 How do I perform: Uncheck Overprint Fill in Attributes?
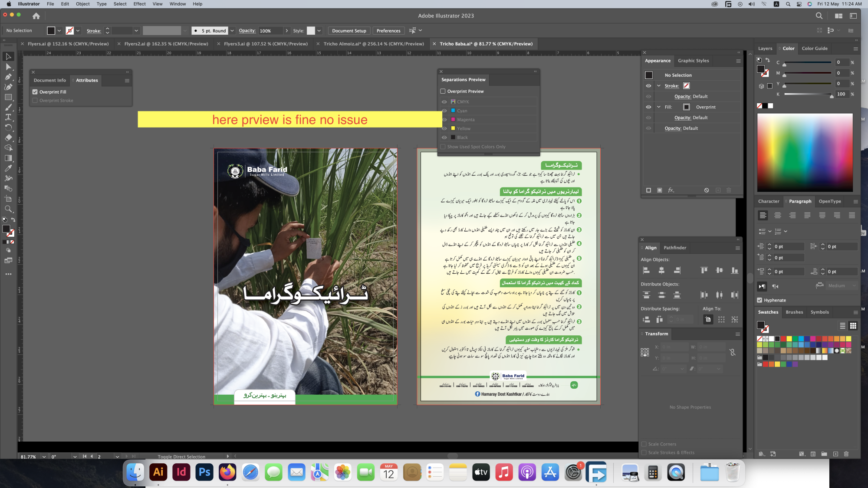[x=35, y=92]
